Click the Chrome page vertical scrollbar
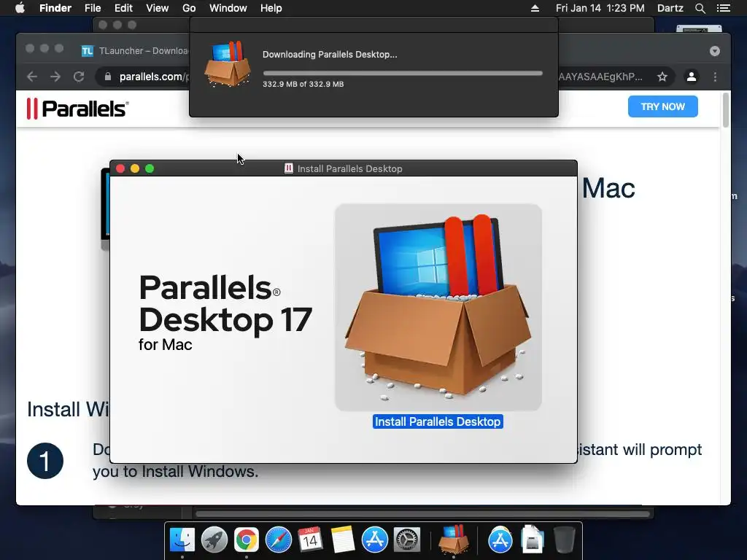The image size is (747, 560). pos(726,110)
